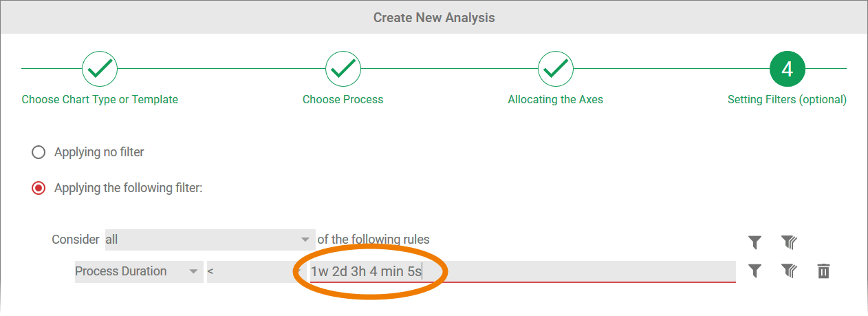Delete the Process Duration rule with trash icon
Screen dimensions: 868x316
[823, 271]
